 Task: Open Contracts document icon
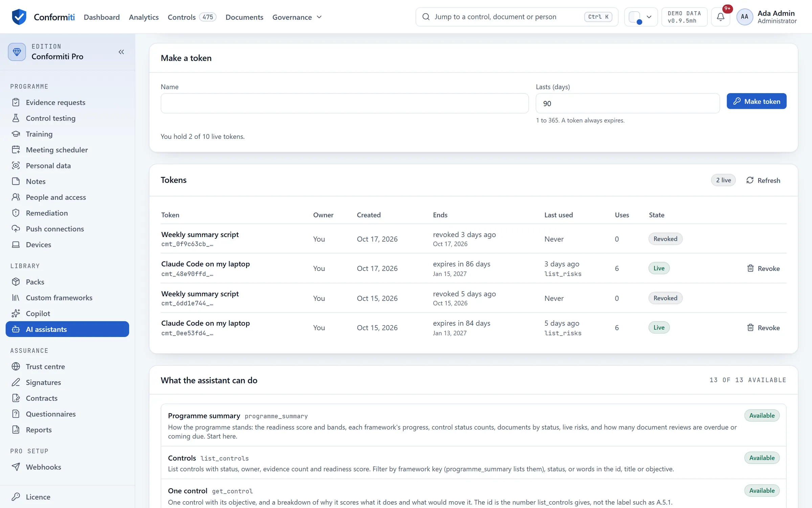[16, 398]
